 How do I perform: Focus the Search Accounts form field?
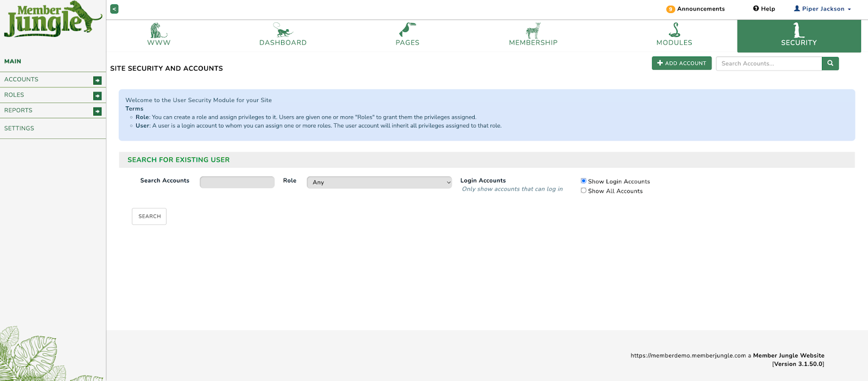pyautogui.click(x=237, y=182)
